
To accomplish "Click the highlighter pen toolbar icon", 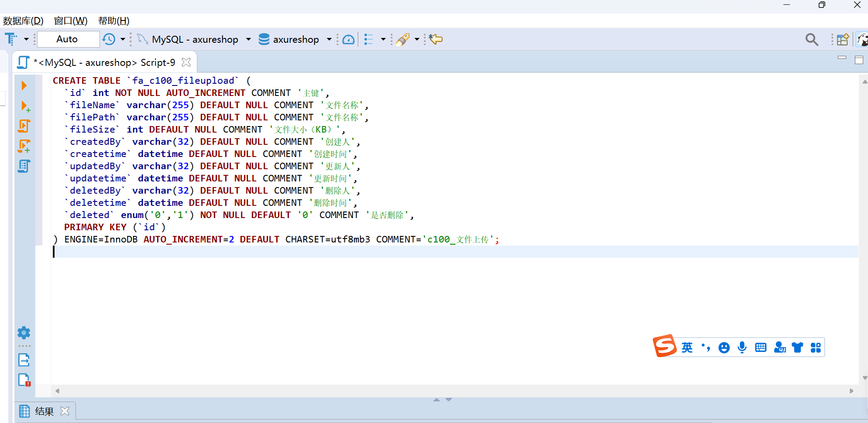I will pyautogui.click(x=403, y=39).
